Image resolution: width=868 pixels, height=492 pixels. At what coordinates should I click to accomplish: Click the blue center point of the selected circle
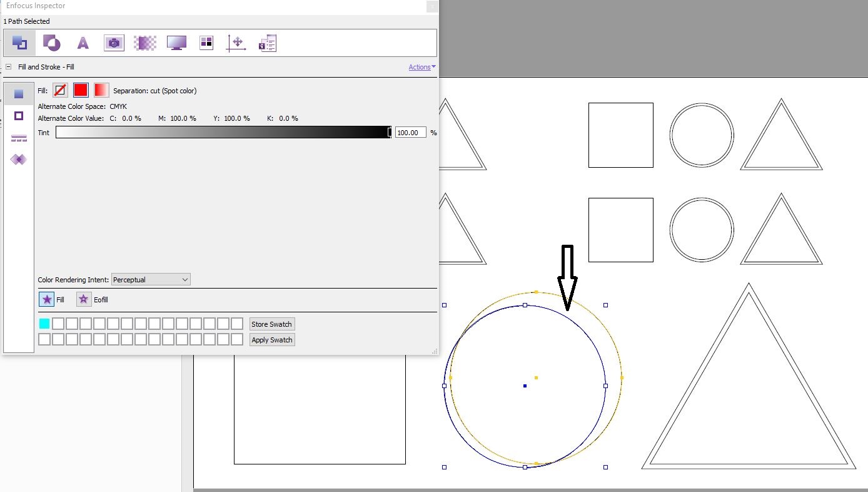click(525, 386)
